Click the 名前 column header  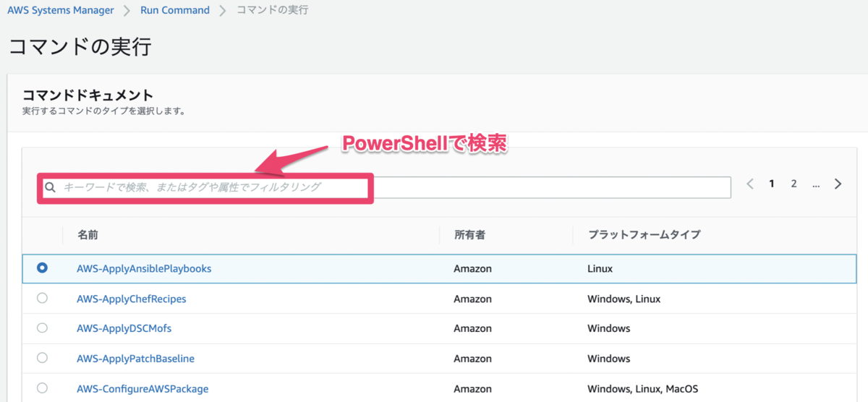click(x=88, y=235)
